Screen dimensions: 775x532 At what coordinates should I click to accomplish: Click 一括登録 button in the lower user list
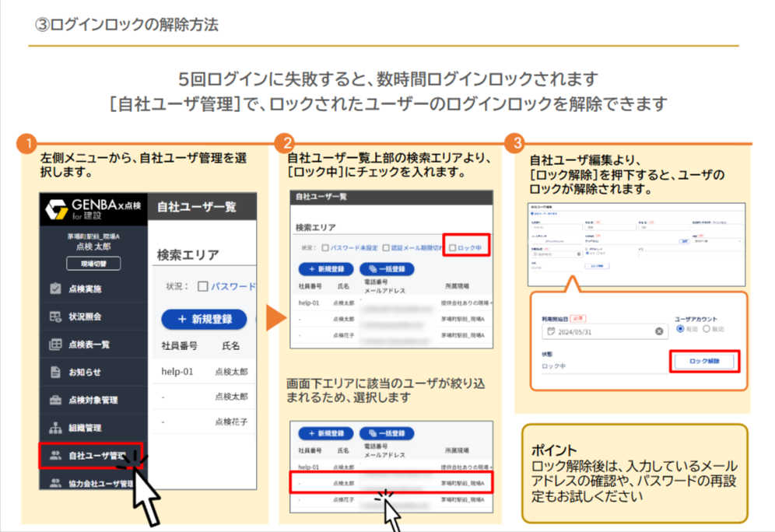(x=387, y=433)
